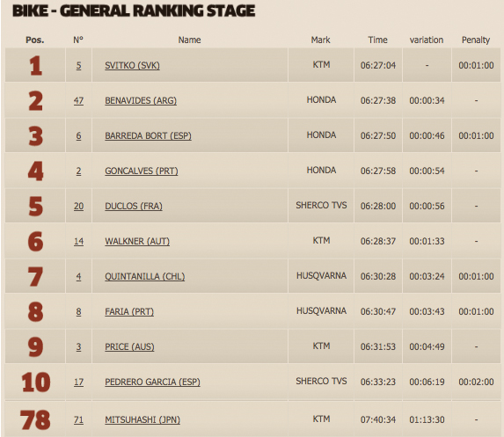
Task: Click the variation column header
Action: pos(427,40)
